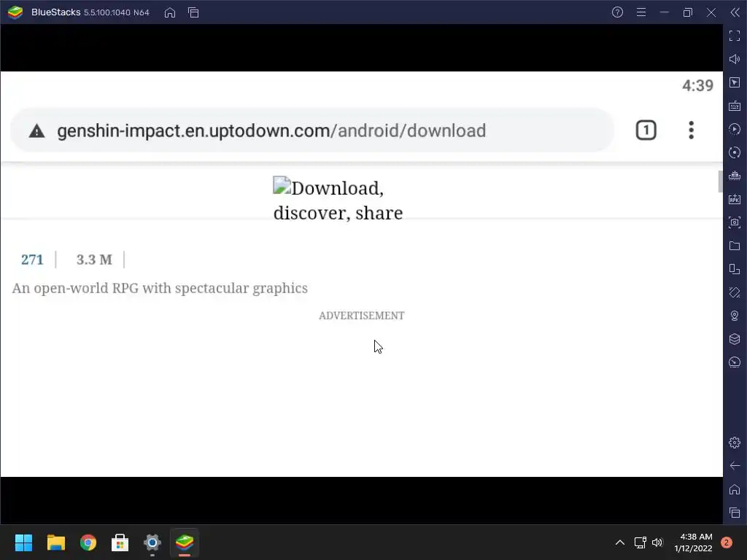The width and height of the screenshot is (747, 560).
Task: Open Google Chrome from taskbar
Action: [x=88, y=542]
